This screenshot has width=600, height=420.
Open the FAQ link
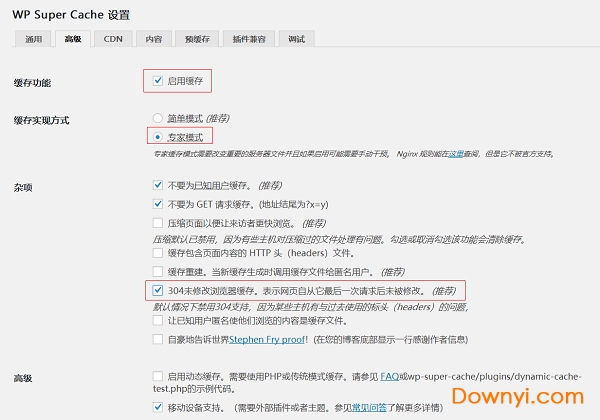[x=390, y=376]
